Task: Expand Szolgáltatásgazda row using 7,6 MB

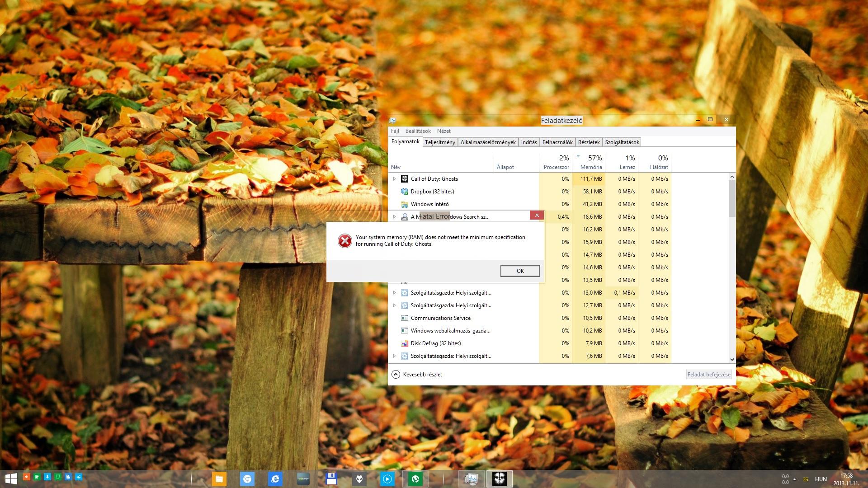Action: (394, 356)
